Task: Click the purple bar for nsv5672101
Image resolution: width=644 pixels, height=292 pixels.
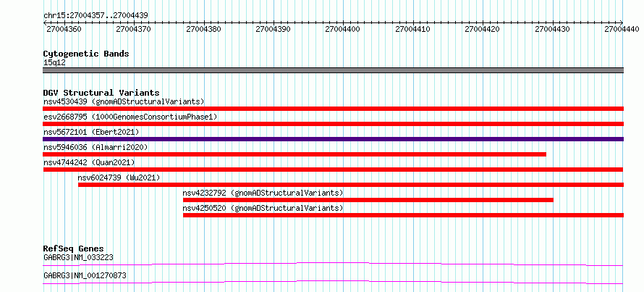Action: [333, 139]
